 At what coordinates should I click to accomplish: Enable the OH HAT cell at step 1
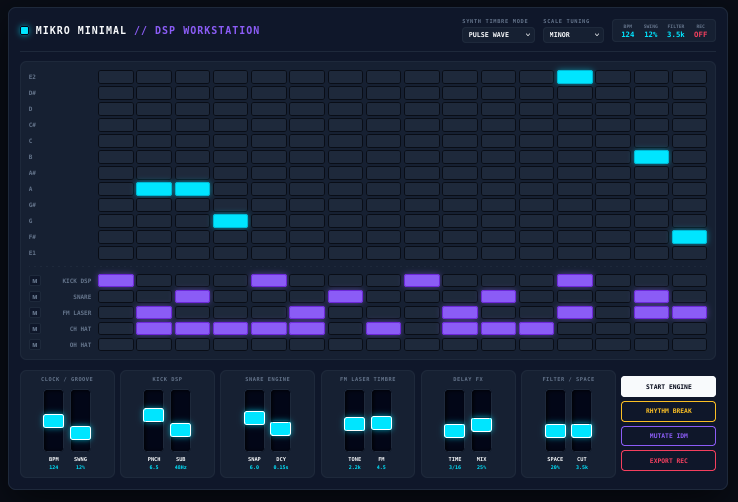(116, 345)
